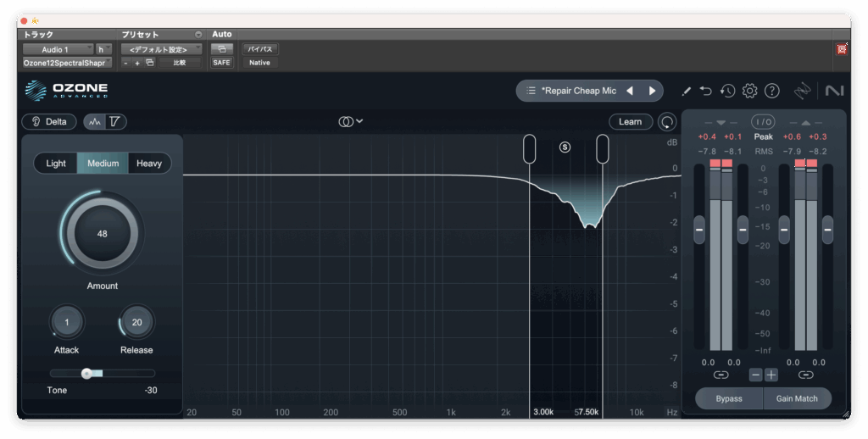Screen dimensions: 868x439
Task: Click the undo arrow icon
Action: pyautogui.click(x=706, y=91)
